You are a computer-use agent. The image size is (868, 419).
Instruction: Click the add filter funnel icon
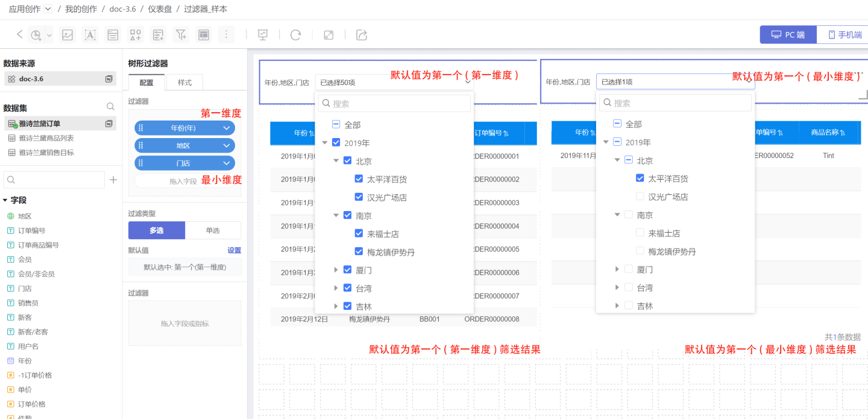pyautogui.click(x=180, y=35)
